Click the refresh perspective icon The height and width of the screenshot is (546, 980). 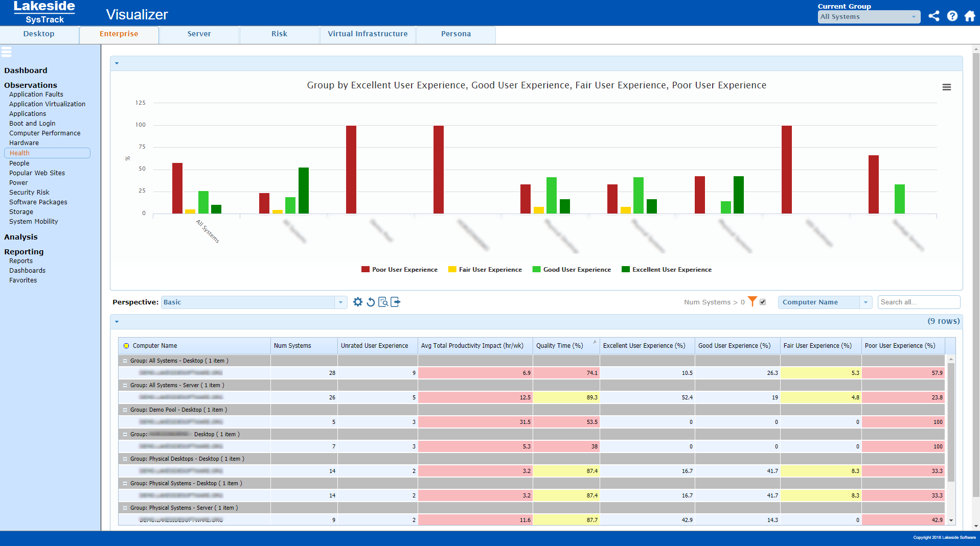[371, 302]
